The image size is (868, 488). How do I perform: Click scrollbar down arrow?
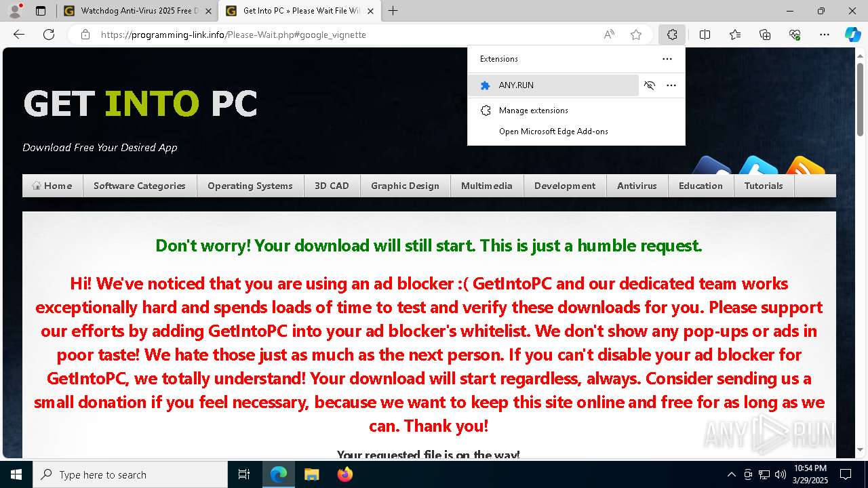coord(861,449)
